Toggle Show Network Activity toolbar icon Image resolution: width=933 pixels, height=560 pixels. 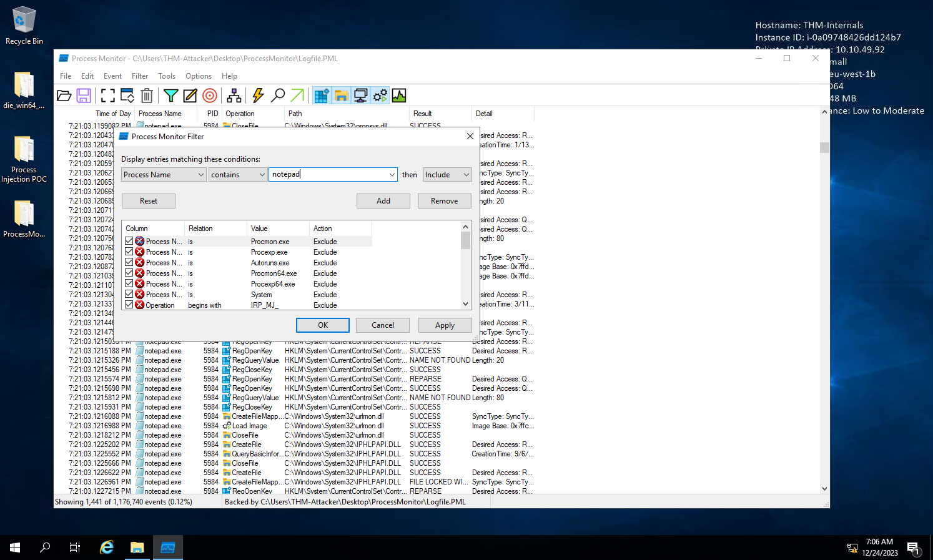click(360, 96)
